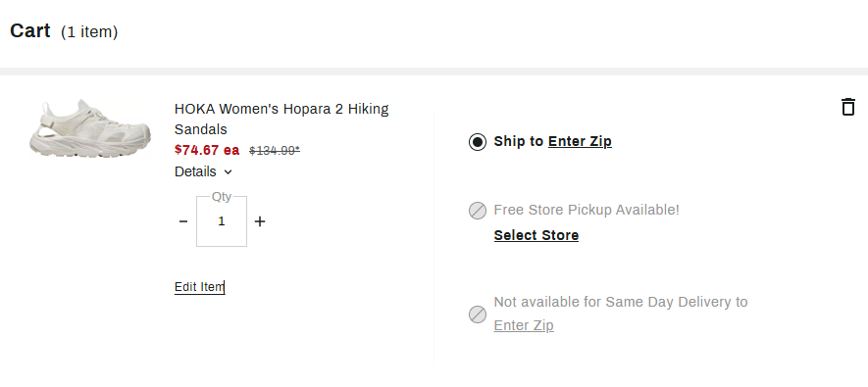Click the Qty input field

tap(222, 221)
